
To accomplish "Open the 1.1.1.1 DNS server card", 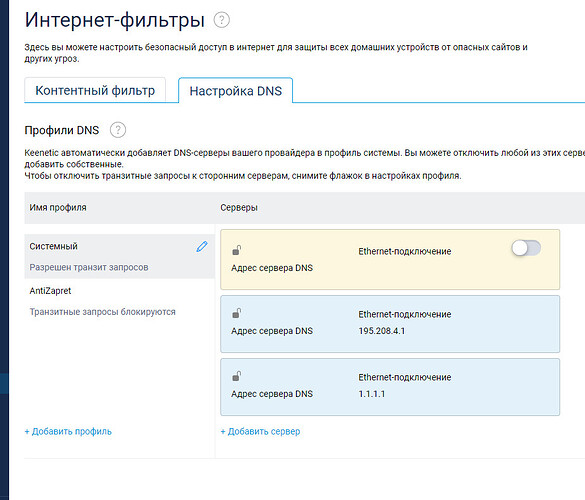I will (x=390, y=387).
